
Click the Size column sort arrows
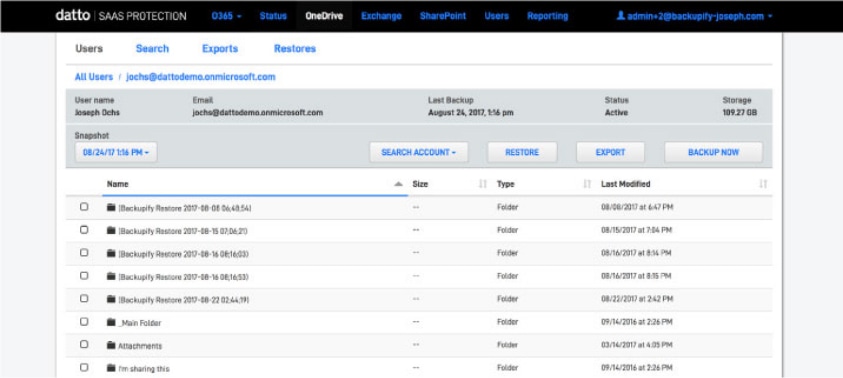tap(482, 184)
